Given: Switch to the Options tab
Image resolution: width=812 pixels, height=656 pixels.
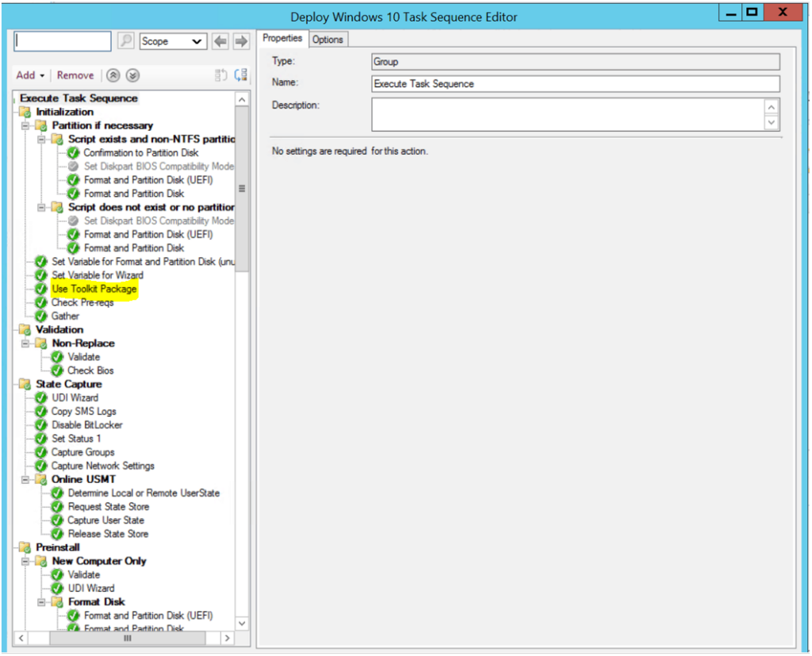Looking at the screenshot, I should (x=327, y=40).
